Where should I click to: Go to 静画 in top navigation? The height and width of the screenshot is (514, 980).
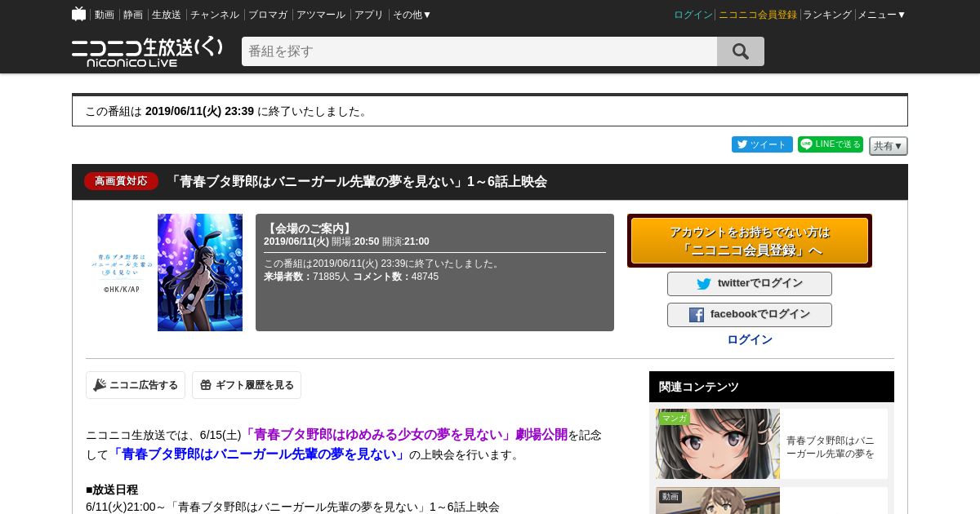tap(133, 15)
